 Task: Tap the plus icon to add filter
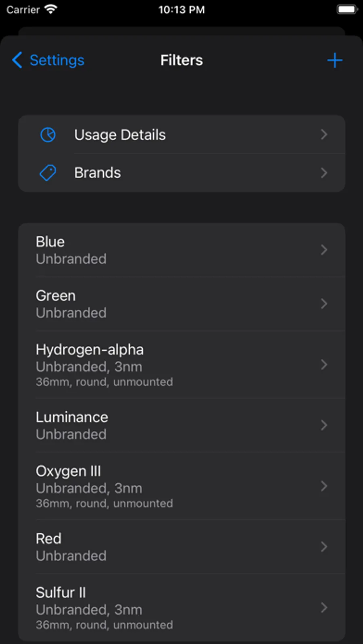(334, 60)
